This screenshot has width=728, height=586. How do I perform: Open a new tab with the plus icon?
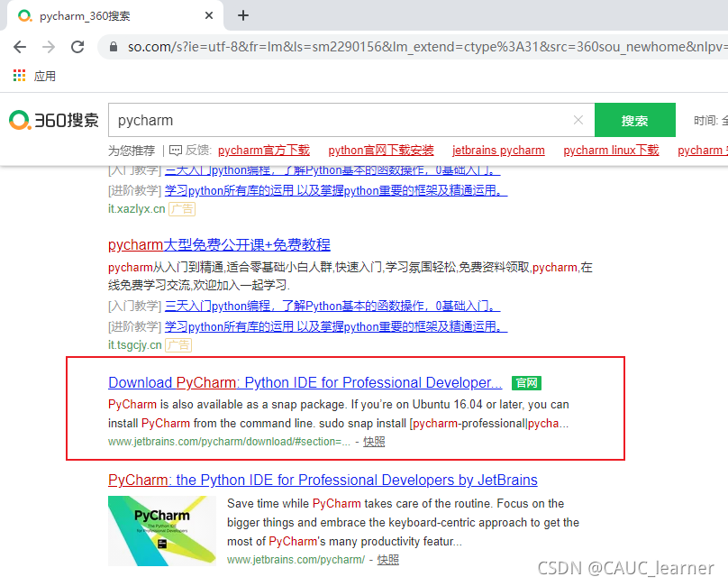(243, 15)
